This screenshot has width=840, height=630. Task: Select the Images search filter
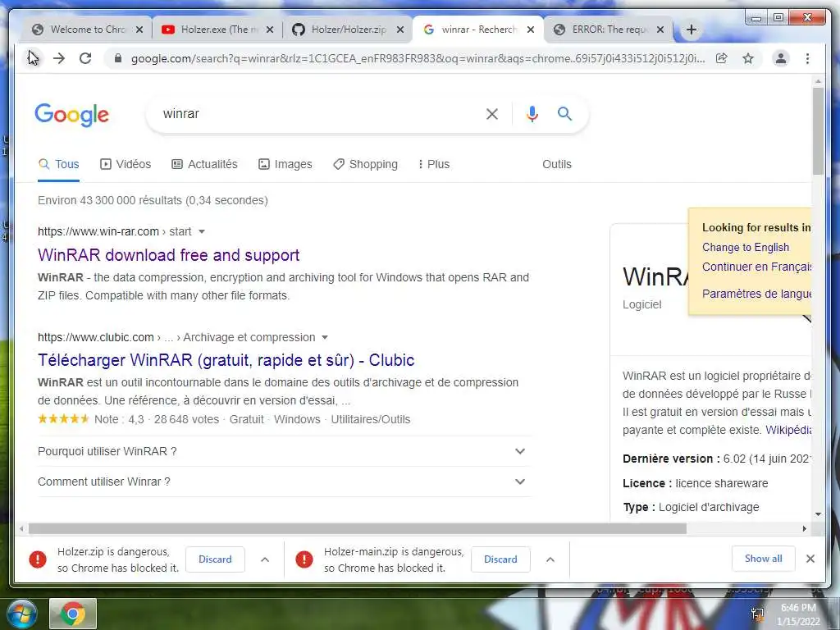click(285, 164)
